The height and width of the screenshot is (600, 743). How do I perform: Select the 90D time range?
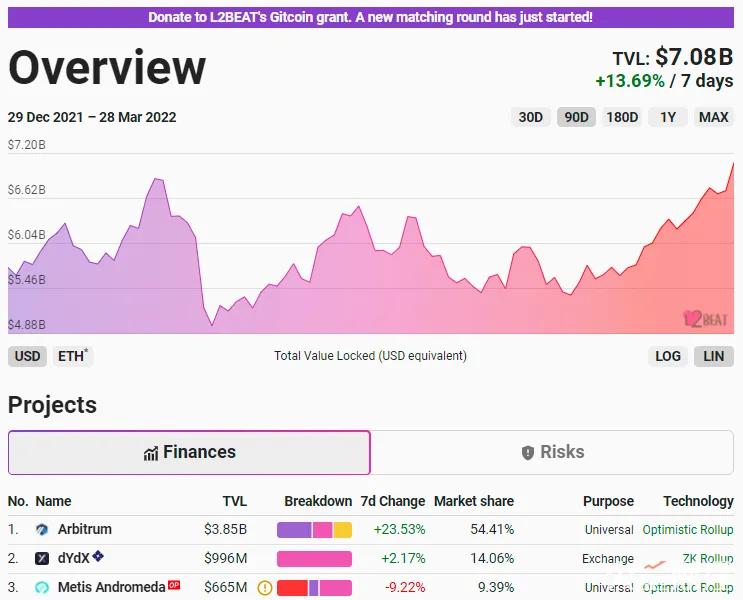[x=576, y=117]
